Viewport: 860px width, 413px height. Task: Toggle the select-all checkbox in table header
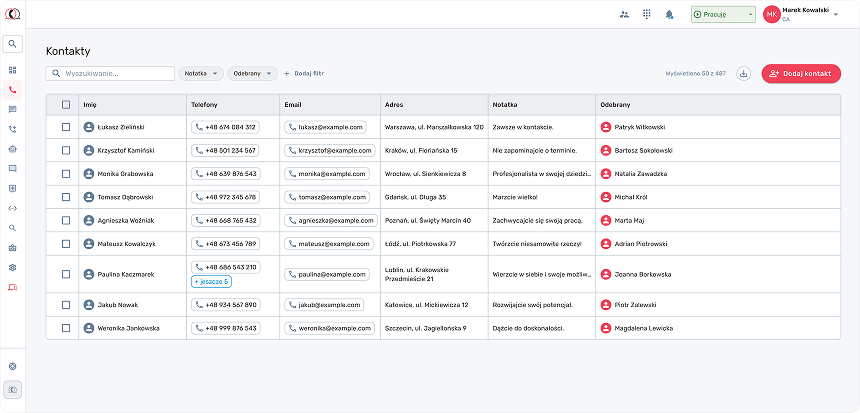[x=66, y=104]
